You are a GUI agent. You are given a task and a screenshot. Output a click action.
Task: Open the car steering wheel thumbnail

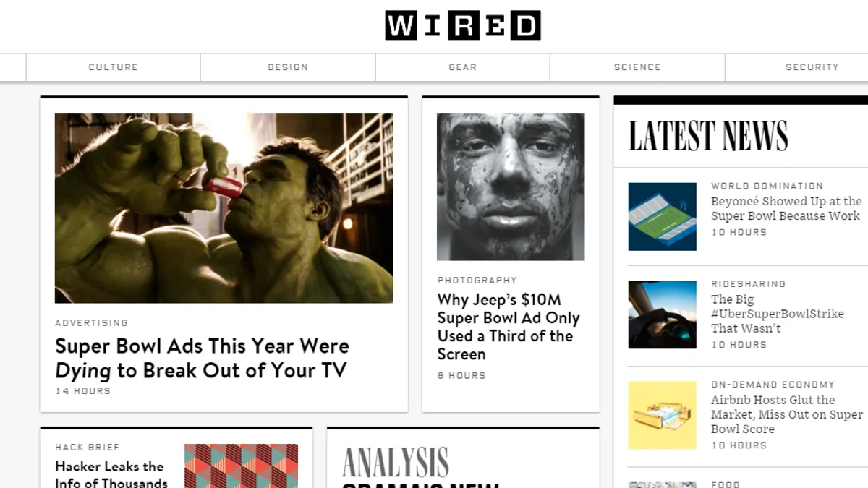click(x=662, y=314)
